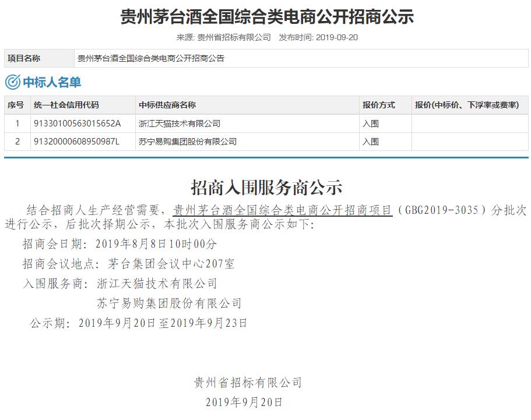This screenshot has width=531, height=420.
Task: Click the page title 贵州茅台酒全国综合类电商公开招商公示
Action: 267,16
